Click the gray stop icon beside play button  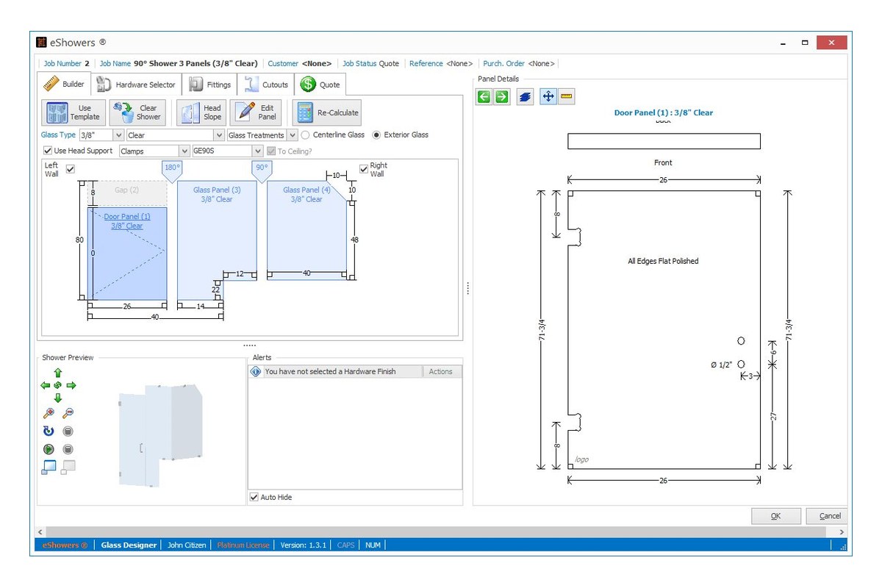click(68, 449)
